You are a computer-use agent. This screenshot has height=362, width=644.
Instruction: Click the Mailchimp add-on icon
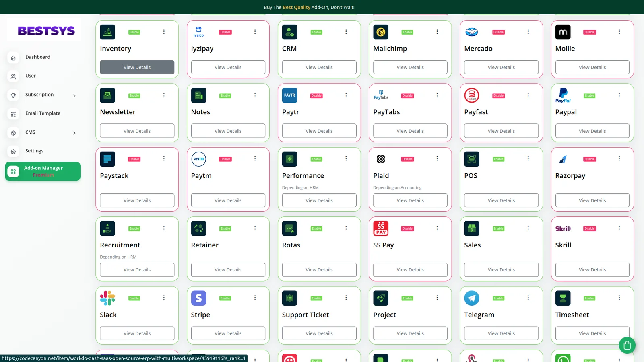pyautogui.click(x=380, y=32)
